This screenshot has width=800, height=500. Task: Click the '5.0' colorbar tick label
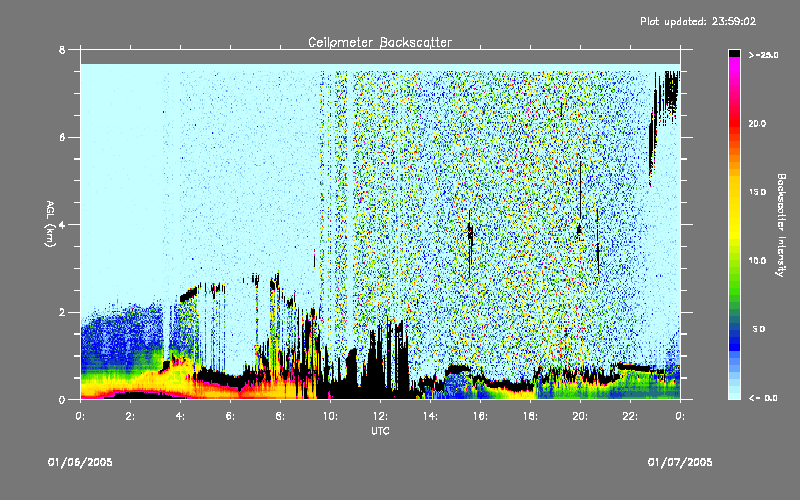click(x=759, y=329)
